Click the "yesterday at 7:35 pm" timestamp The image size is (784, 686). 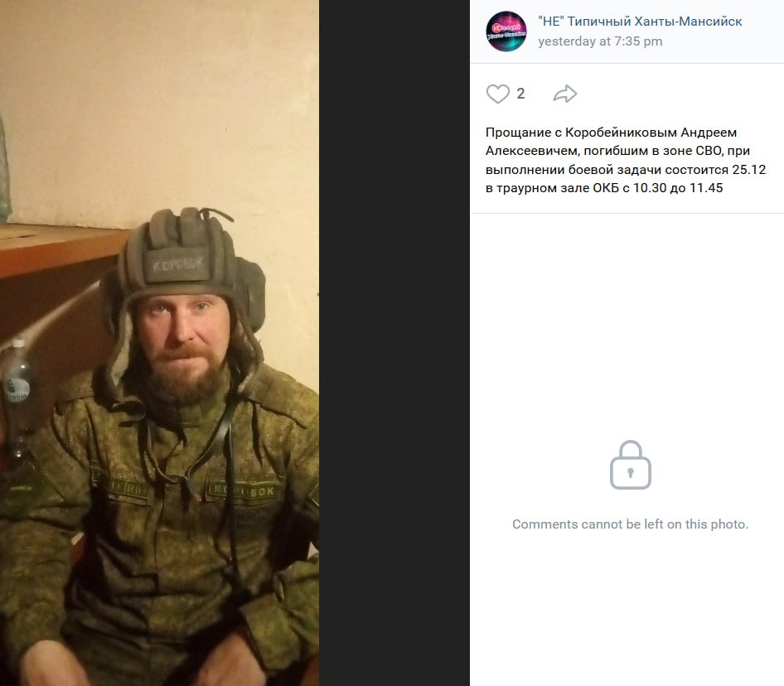(600, 41)
